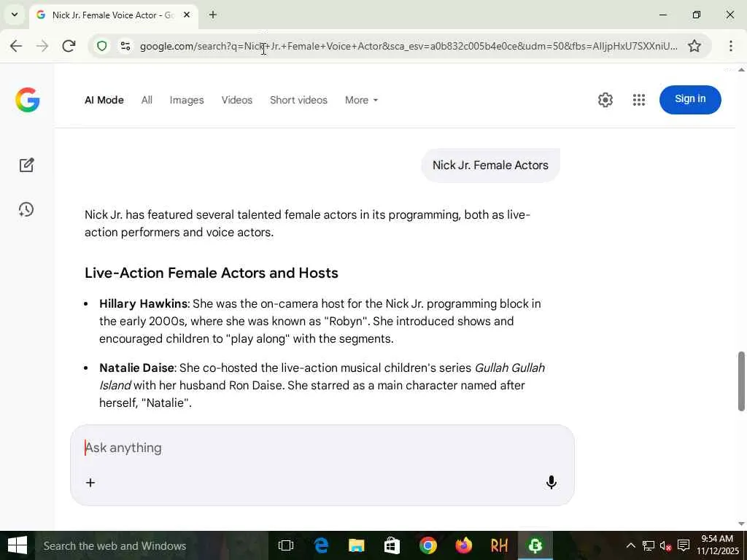View site information icon in address bar
This screenshot has height=560, width=747.
[125, 46]
